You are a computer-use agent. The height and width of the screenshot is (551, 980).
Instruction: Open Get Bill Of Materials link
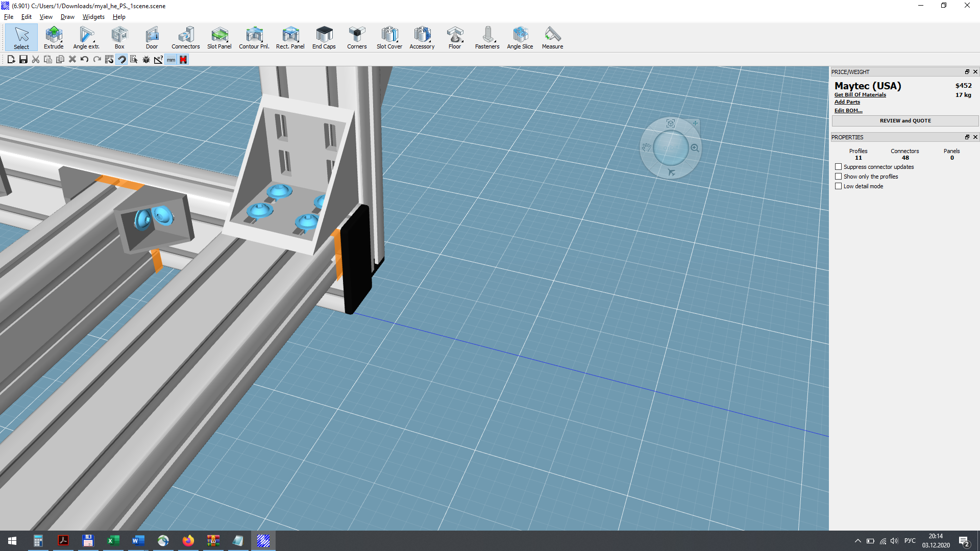click(860, 95)
